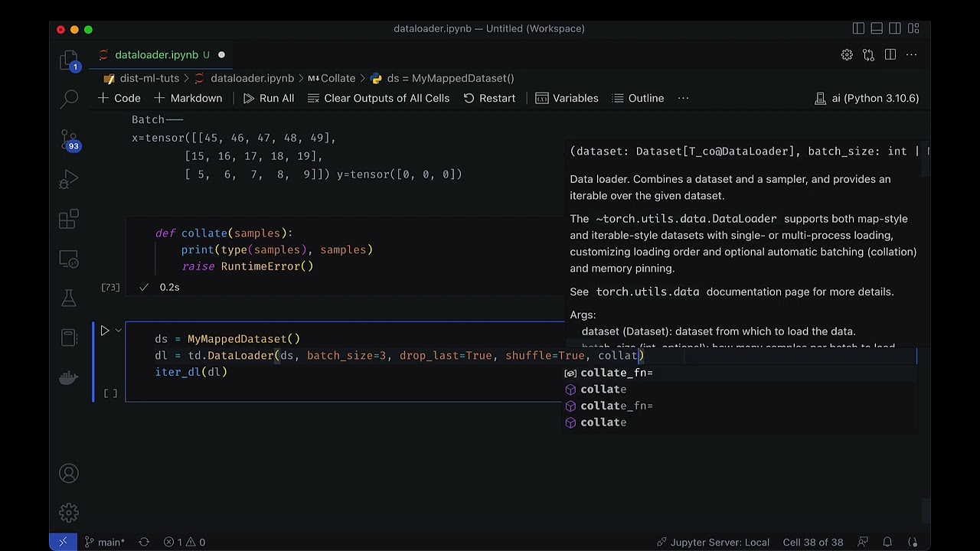Toggle secondary sidebar layout icon
Viewport: 980px width, 551px height.
[x=895, y=28]
